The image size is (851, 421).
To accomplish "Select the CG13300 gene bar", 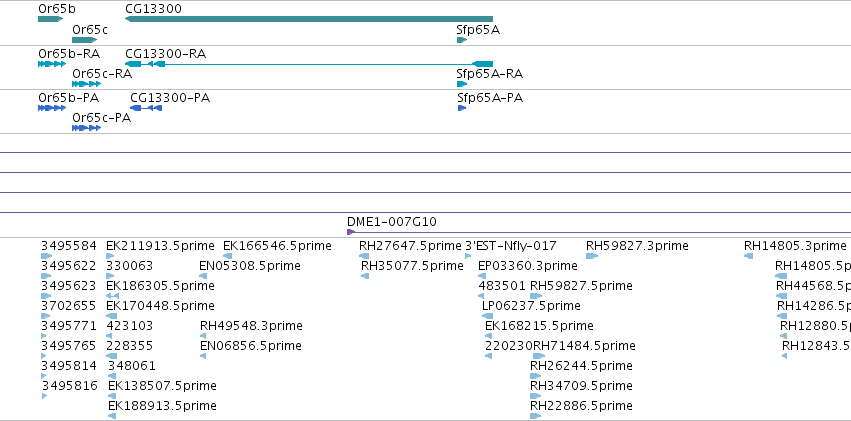I will 309,19.
